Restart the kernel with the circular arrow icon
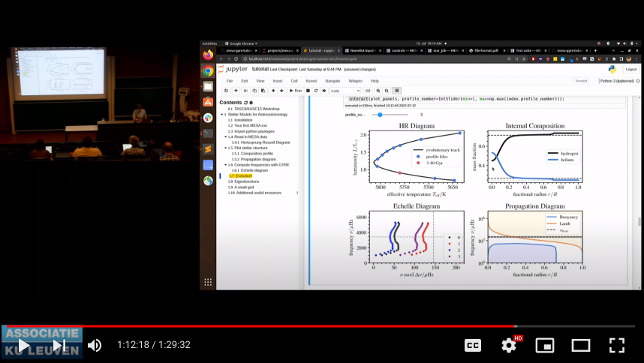The height and width of the screenshot is (363, 644). [x=316, y=91]
